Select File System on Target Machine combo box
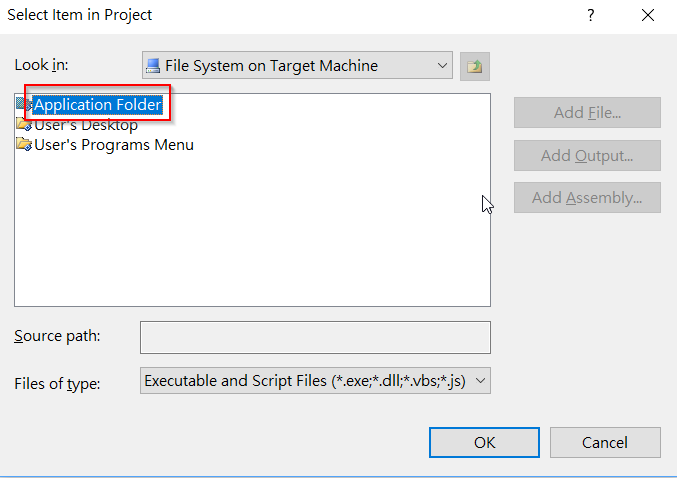 point(297,65)
